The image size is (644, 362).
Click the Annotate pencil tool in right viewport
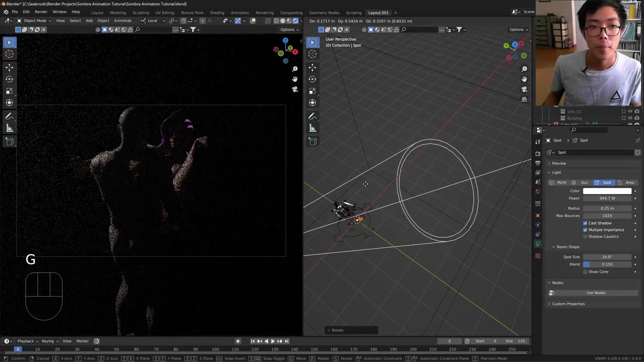point(312,116)
